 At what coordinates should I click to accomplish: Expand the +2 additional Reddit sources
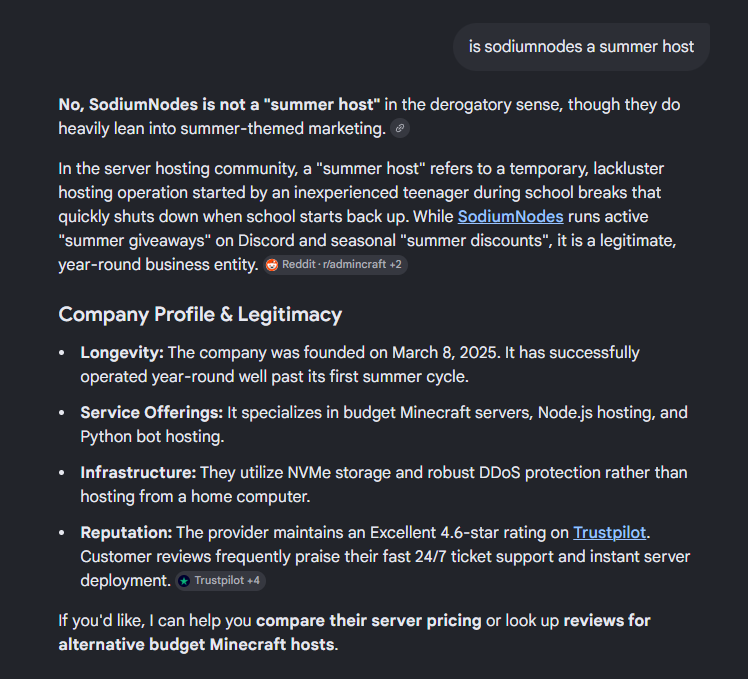[395, 264]
